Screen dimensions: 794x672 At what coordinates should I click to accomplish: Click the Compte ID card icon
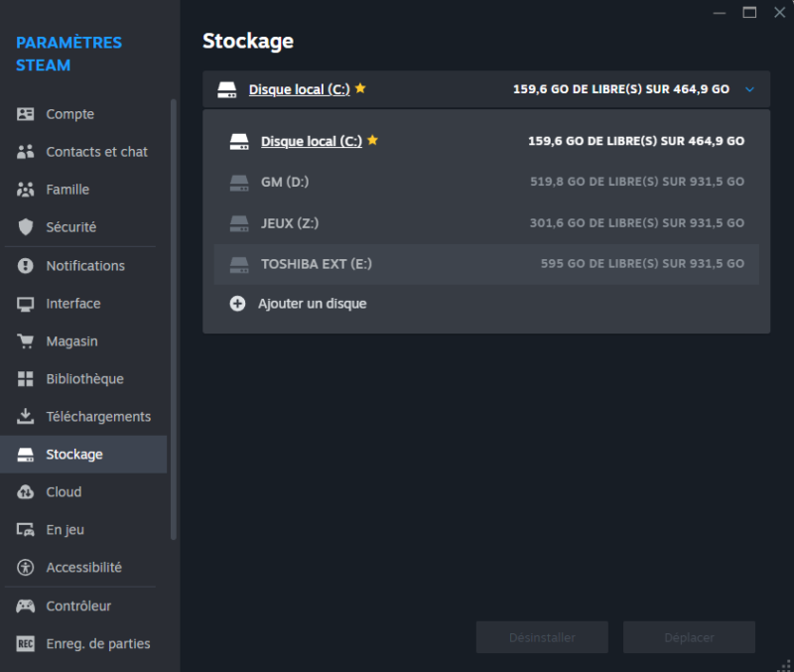coord(26,114)
